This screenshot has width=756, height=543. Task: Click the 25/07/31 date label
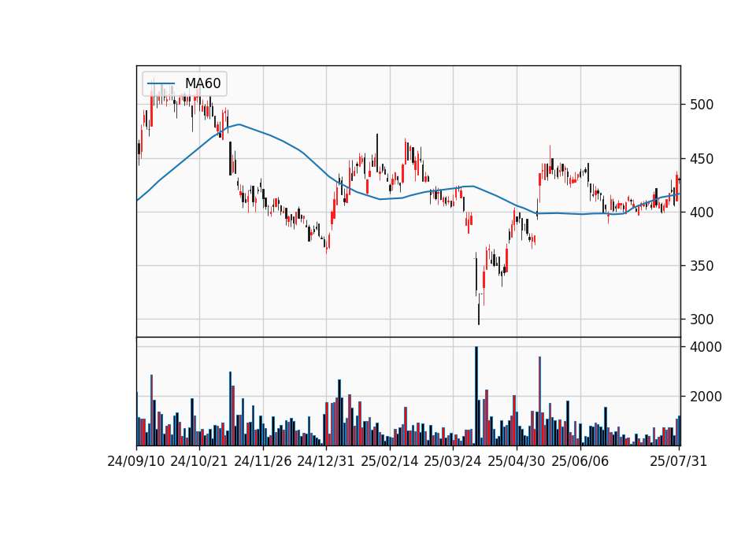click(678, 461)
